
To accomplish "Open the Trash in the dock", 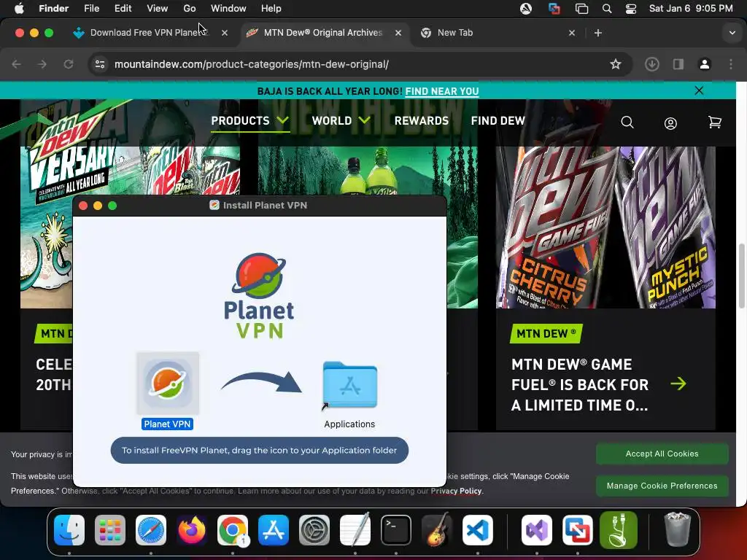I will pyautogui.click(x=677, y=530).
